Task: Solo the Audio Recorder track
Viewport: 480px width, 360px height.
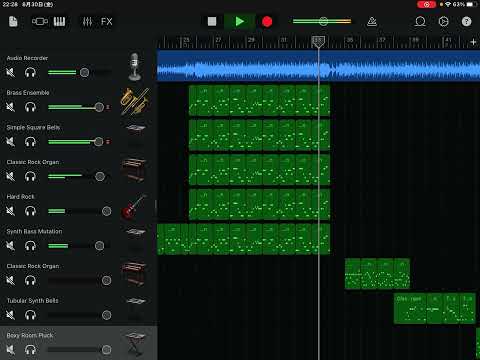Action: point(30,72)
